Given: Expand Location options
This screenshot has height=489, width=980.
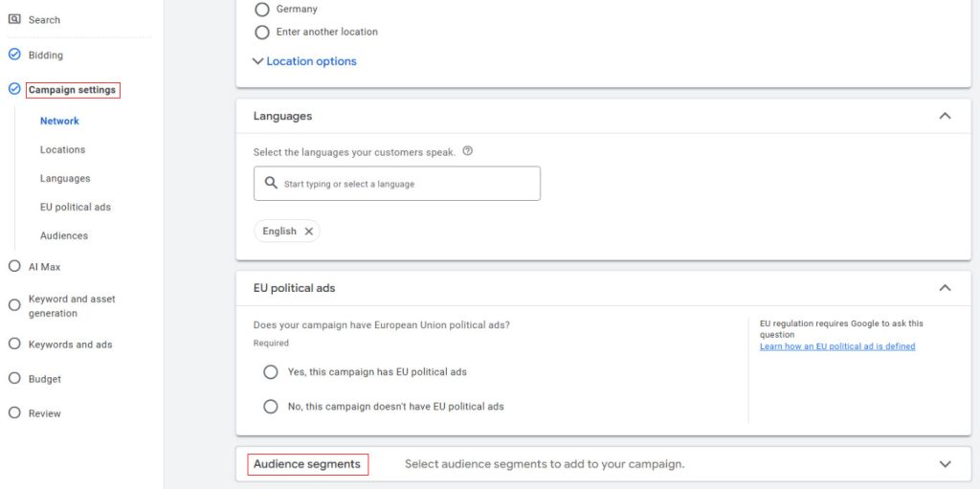Looking at the screenshot, I should (304, 61).
